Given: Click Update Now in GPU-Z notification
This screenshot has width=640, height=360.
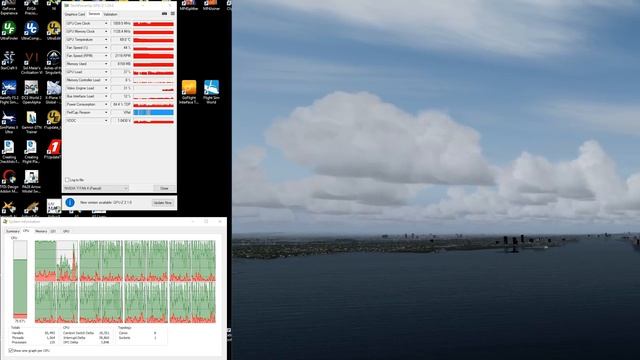Looking at the screenshot, I should (162, 202).
